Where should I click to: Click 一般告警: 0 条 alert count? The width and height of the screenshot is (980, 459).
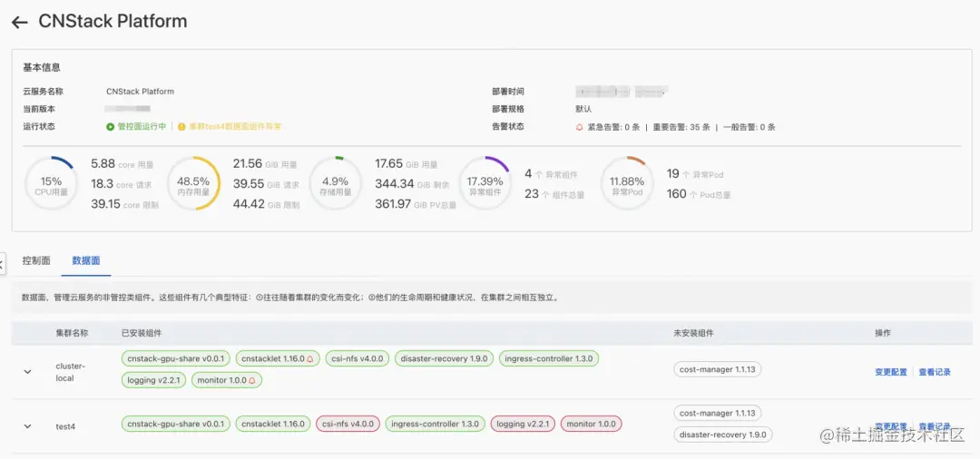749,127
